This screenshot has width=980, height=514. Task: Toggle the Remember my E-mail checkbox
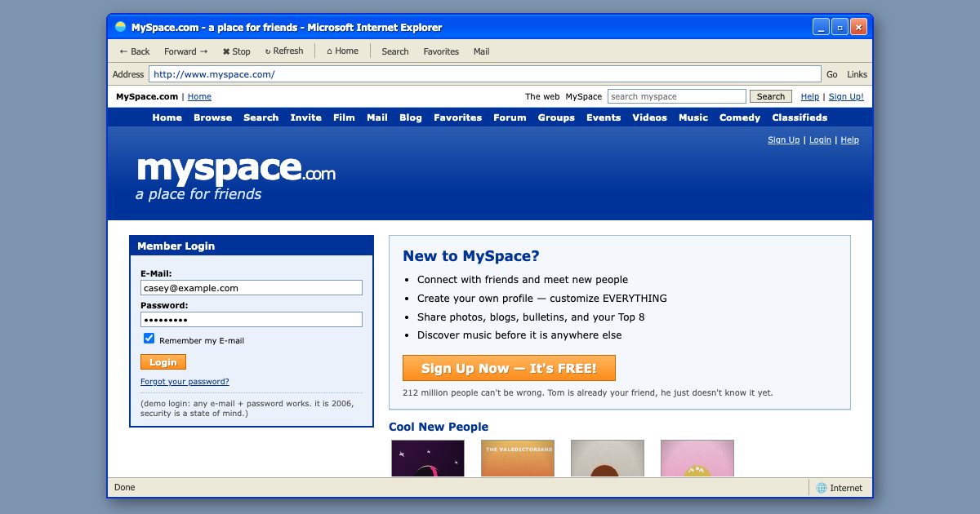point(149,339)
